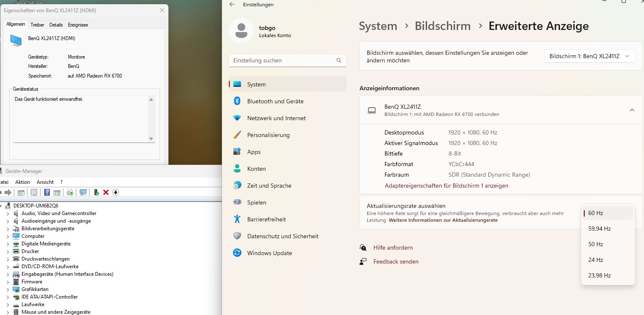The height and width of the screenshot is (315, 644).
Task: Close the Eigenschaften von BenQ XL2411Z dialog
Action: (162, 10)
